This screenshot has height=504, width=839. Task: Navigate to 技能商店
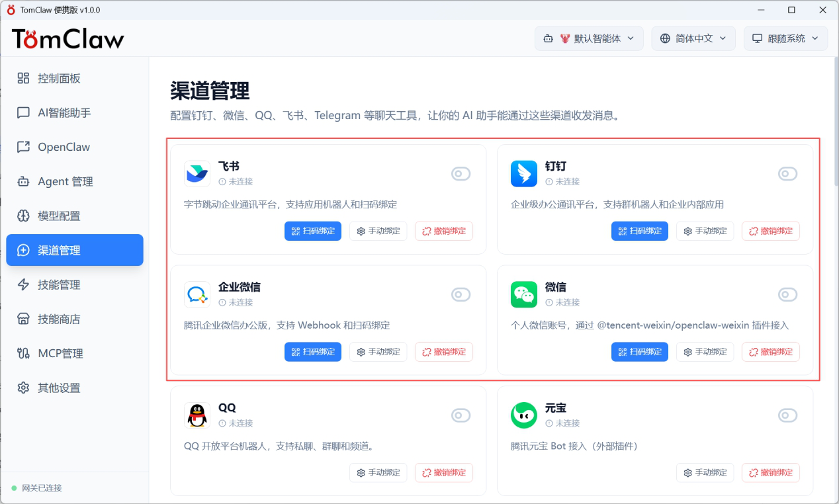[x=75, y=319]
